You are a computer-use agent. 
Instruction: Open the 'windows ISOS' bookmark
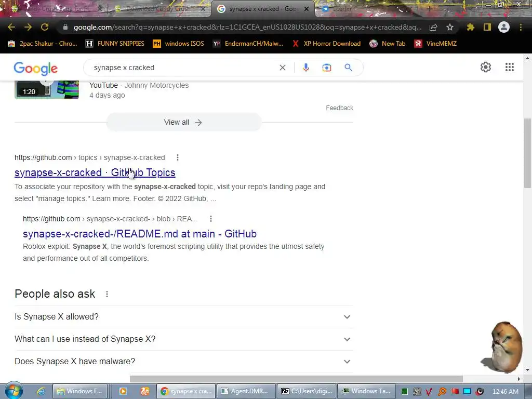(x=179, y=44)
